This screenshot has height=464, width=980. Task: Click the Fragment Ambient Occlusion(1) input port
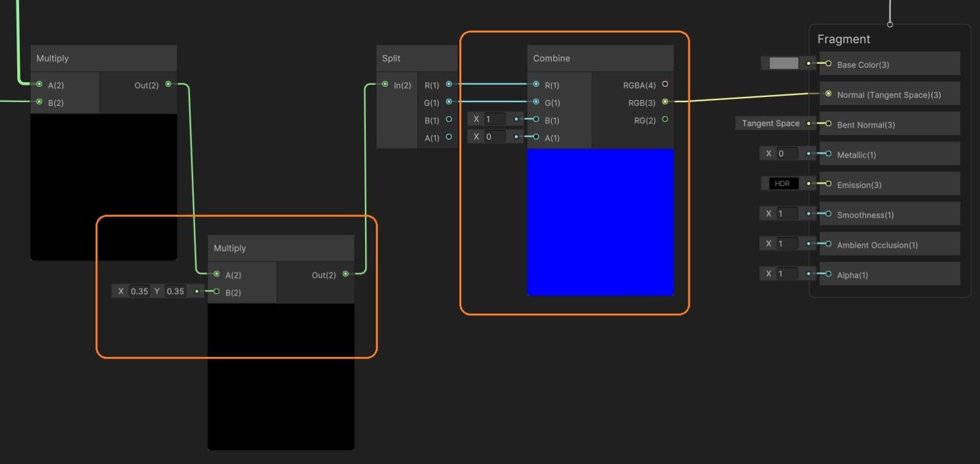click(x=828, y=244)
